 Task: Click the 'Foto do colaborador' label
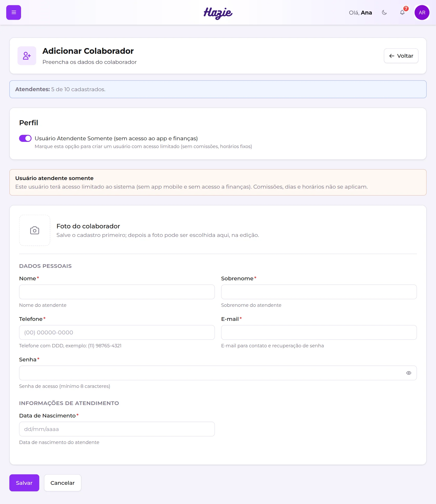(x=88, y=226)
